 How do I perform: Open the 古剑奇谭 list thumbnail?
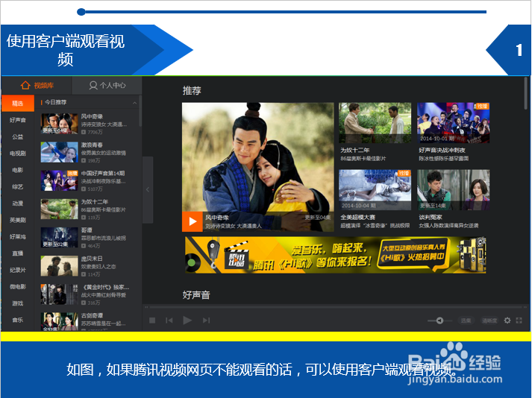pyautogui.click(x=60, y=321)
